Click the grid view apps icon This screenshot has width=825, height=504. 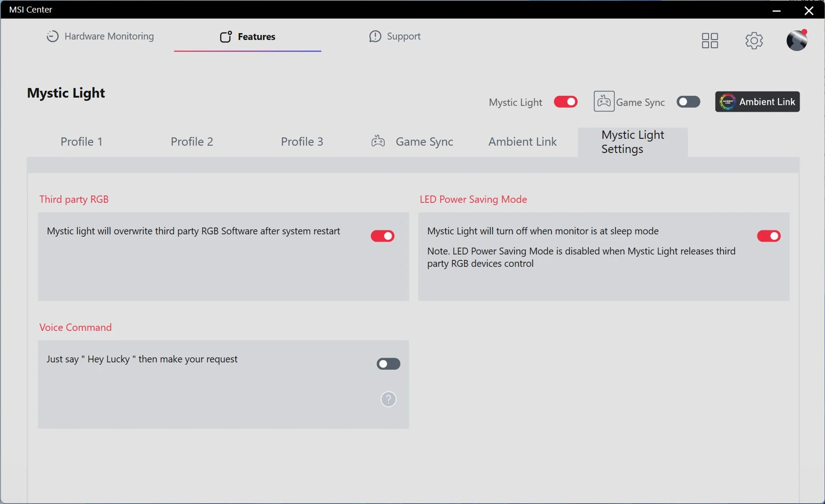pyautogui.click(x=710, y=40)
